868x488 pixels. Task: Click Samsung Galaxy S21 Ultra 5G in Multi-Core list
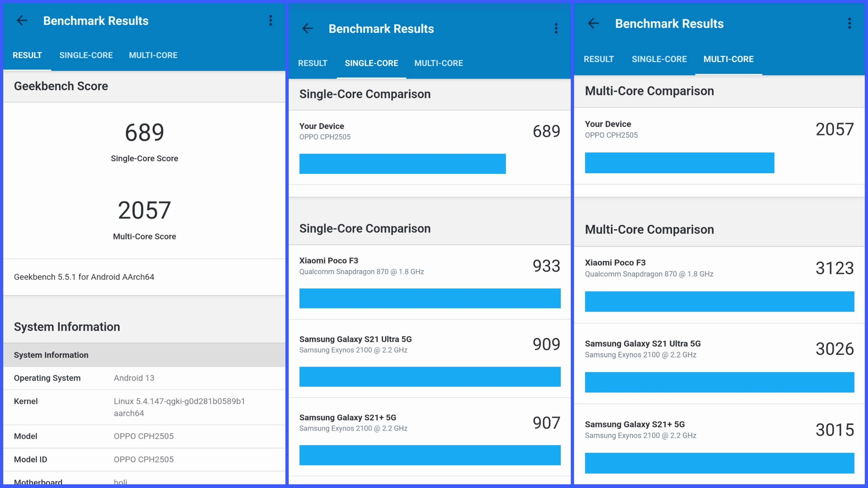(642, 344)
